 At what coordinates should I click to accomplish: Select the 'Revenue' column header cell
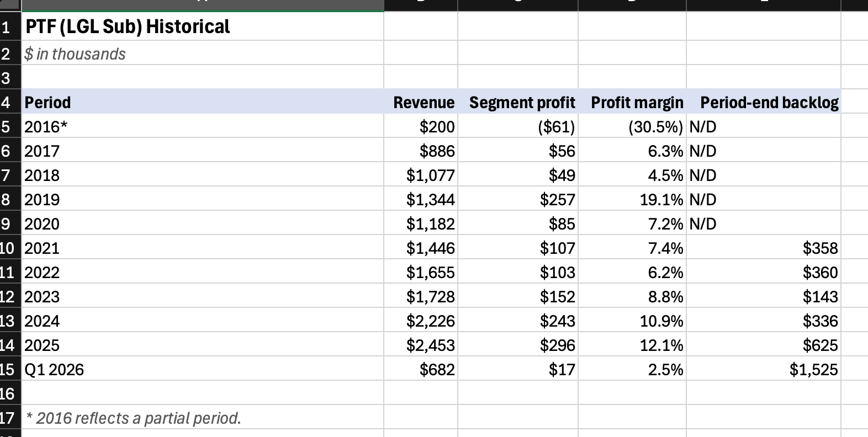coord(421,102)
